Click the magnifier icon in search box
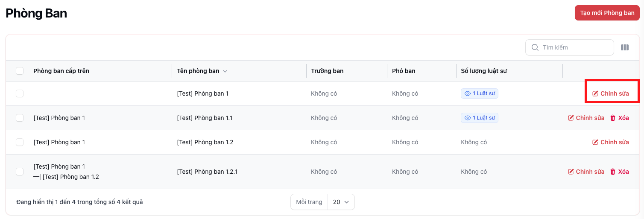The image size is (644, 219). [535, 47]
